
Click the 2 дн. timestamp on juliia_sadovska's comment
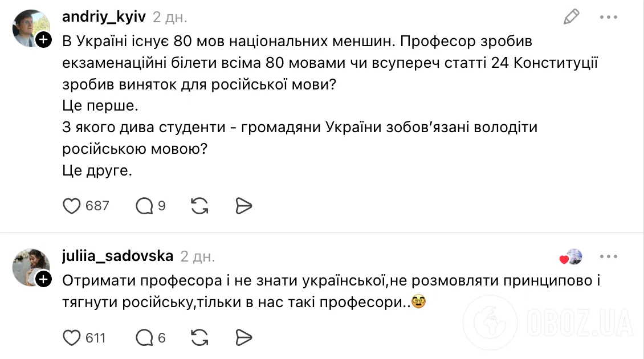pyautogui.click(x=199, y=256)
